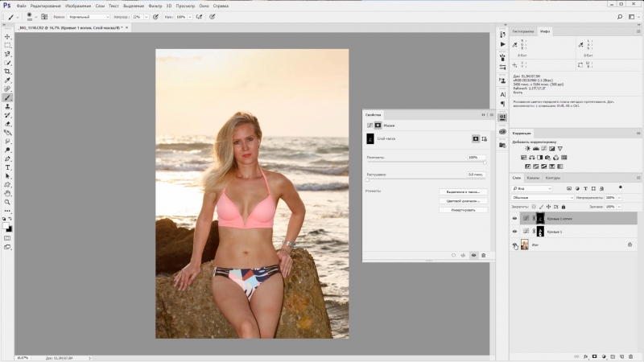Select the 'Фон' layer thumbnail
This screenshot has height=362, width=644.
(x=526, y=245)
